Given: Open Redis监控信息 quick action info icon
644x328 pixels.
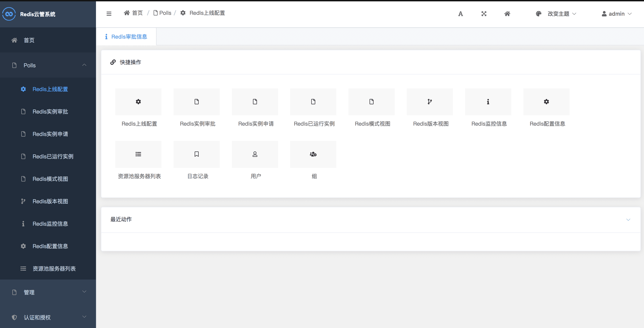Looking at the screenshot, I should (488, 102).
